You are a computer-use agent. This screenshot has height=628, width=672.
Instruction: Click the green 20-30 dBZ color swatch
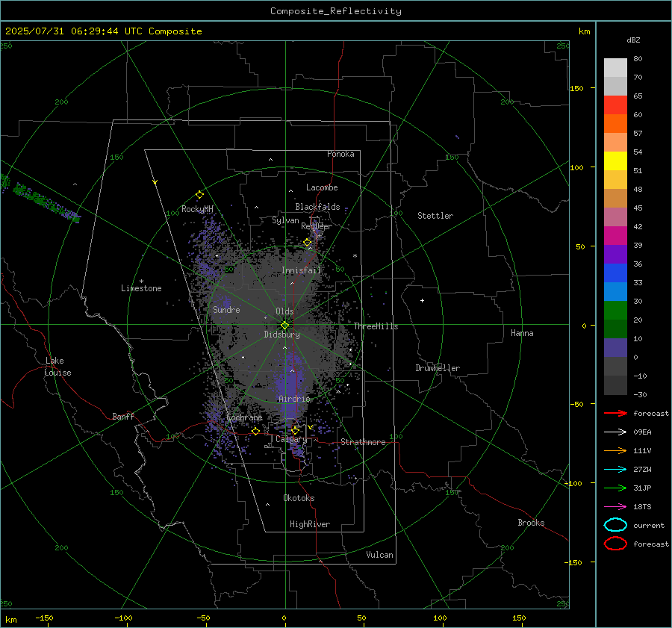[x=615, y=310]
